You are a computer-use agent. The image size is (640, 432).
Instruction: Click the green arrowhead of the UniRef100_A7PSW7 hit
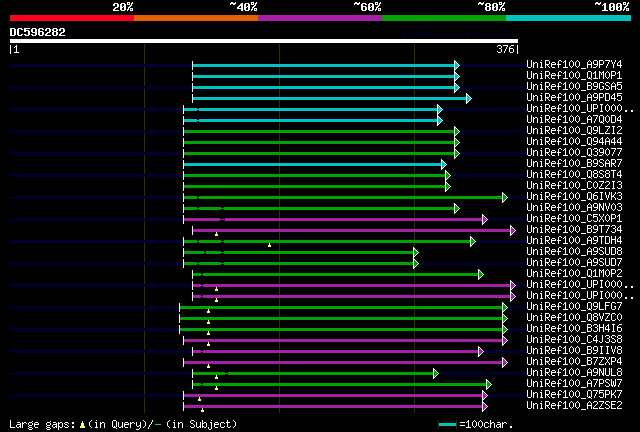pyautogui.click(x=489, y=385)
